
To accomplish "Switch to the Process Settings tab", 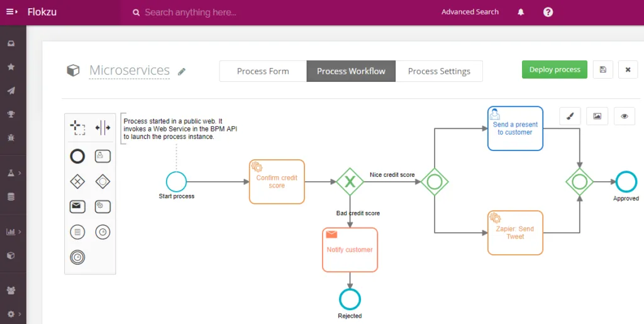I will (x=439, y=71).
